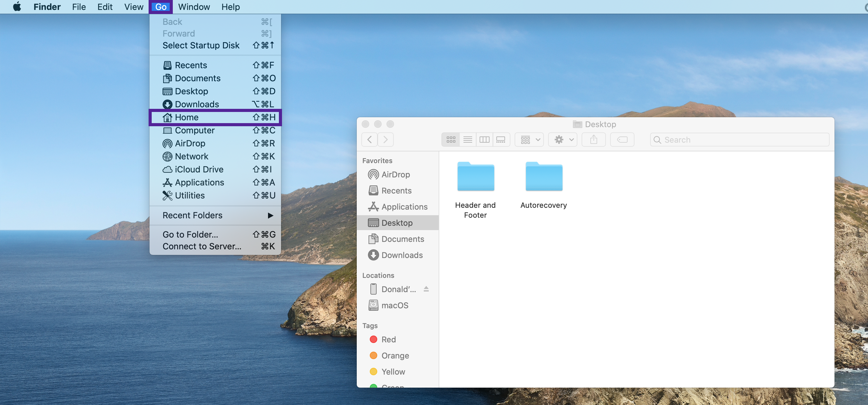Choose Desktop in the Go menu
The image size is (868, 405).
(x=215, y=91)
